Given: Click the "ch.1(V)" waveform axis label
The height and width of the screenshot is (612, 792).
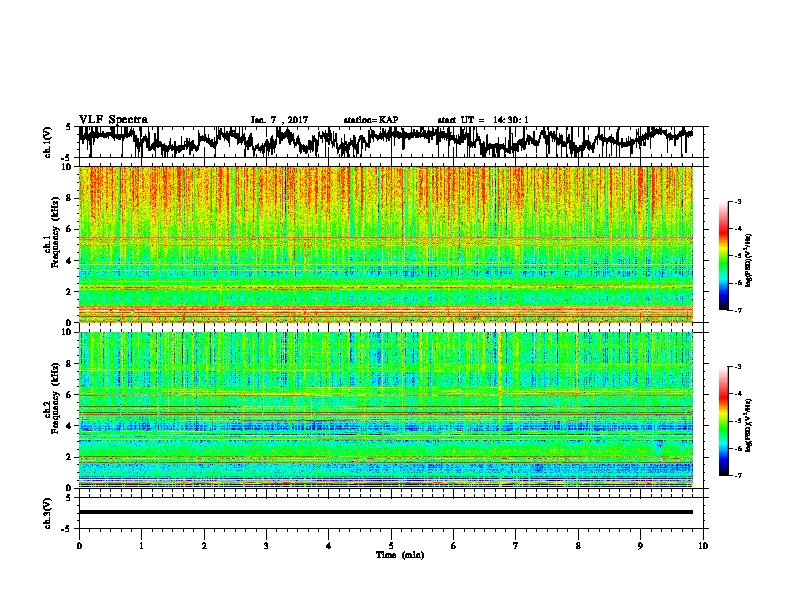Looking at the screenshot, I should 48,141.
